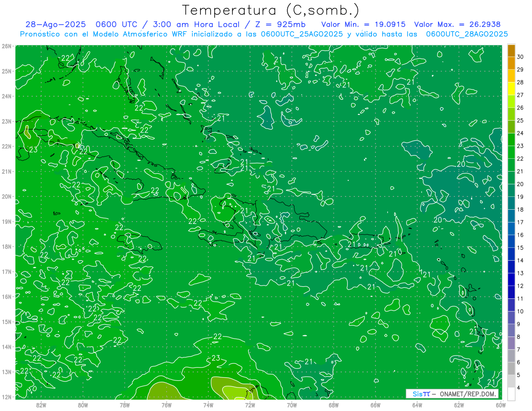Select the date text "28-Ago-2025"
Viewport: 532px width, 411px height.
(55, 25)
